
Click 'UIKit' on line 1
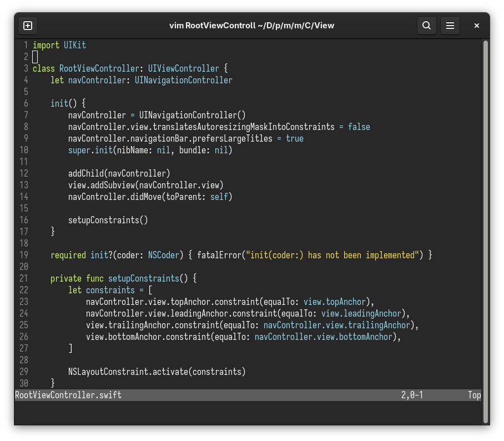tap(74, 45)
